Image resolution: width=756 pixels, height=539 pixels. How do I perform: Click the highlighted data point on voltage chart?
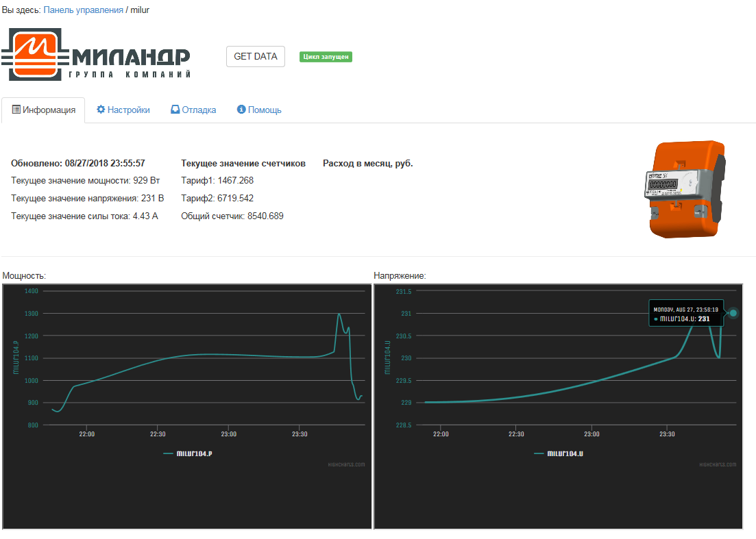point(733,313)
